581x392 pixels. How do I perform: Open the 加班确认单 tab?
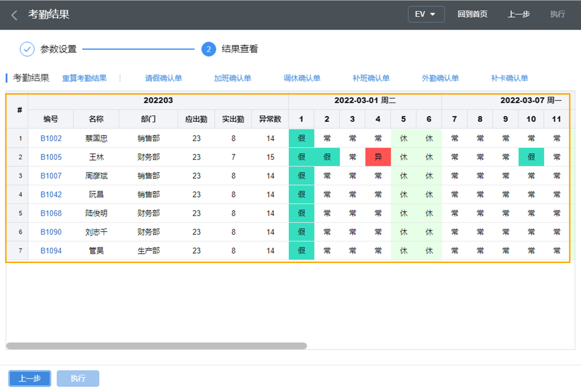coord(232,78)
